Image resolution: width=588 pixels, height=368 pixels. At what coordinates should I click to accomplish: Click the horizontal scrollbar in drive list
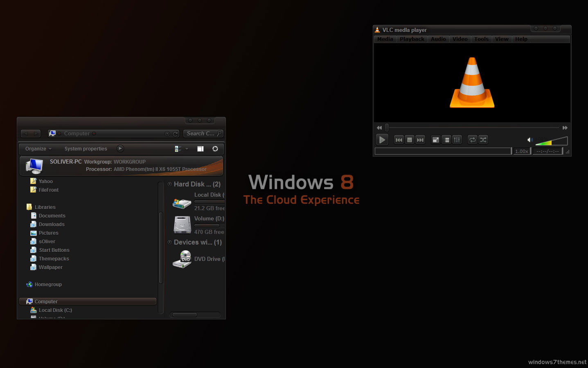point(185,314)
